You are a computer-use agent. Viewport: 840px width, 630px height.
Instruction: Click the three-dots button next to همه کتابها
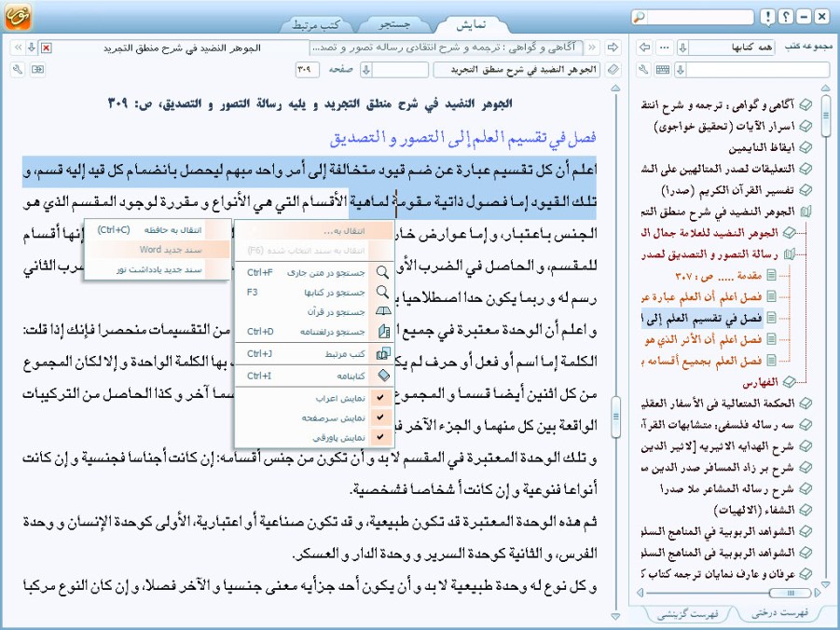pyautogui.click(x=665, y=48)
